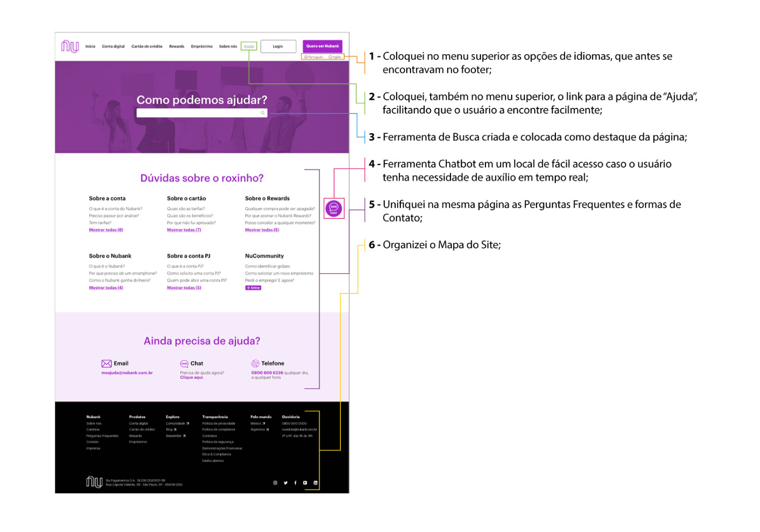
Task: Open Contratos link in the footer
Action: pyautogui.click(x=210, y=436)
